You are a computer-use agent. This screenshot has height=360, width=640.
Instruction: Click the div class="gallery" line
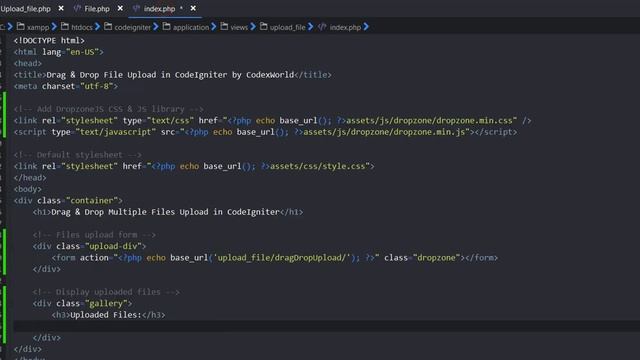click(x=82, y=303)
